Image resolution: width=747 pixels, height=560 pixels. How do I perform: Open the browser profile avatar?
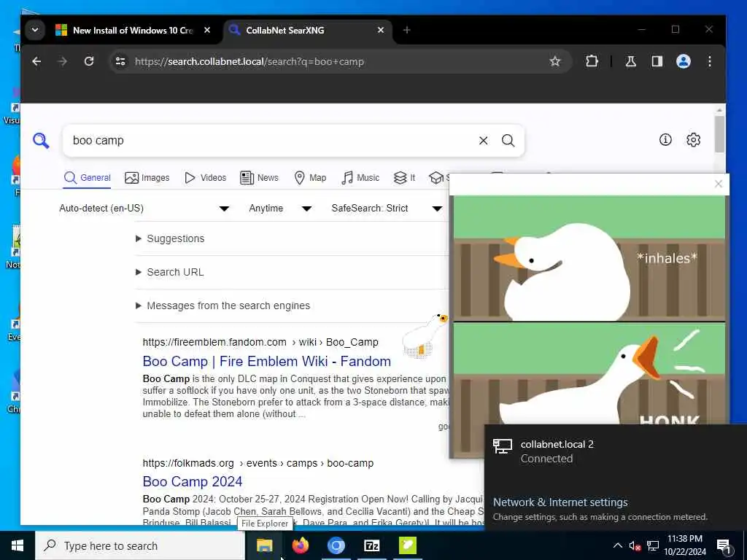click(x=683, y=61)
